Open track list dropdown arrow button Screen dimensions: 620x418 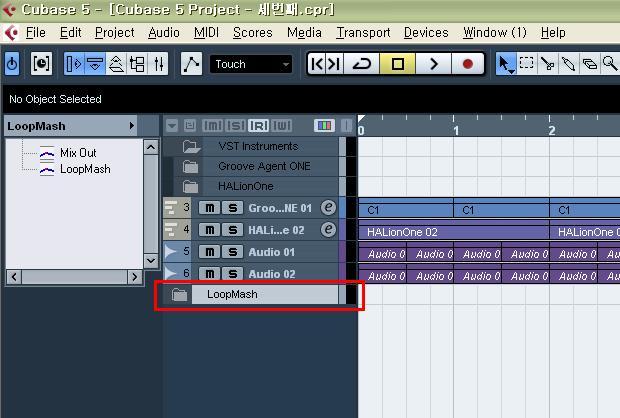coord(172,126)
